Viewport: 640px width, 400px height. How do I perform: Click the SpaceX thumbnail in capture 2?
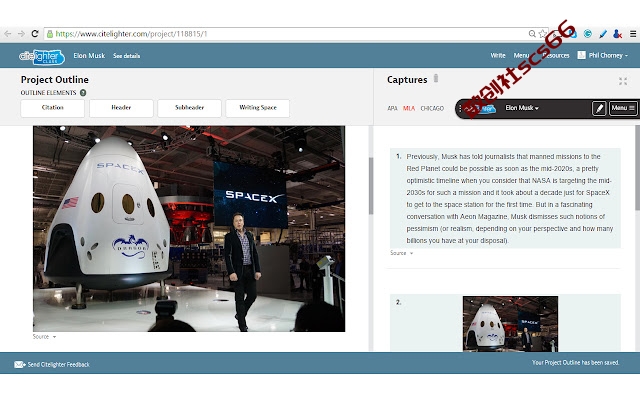510,324
